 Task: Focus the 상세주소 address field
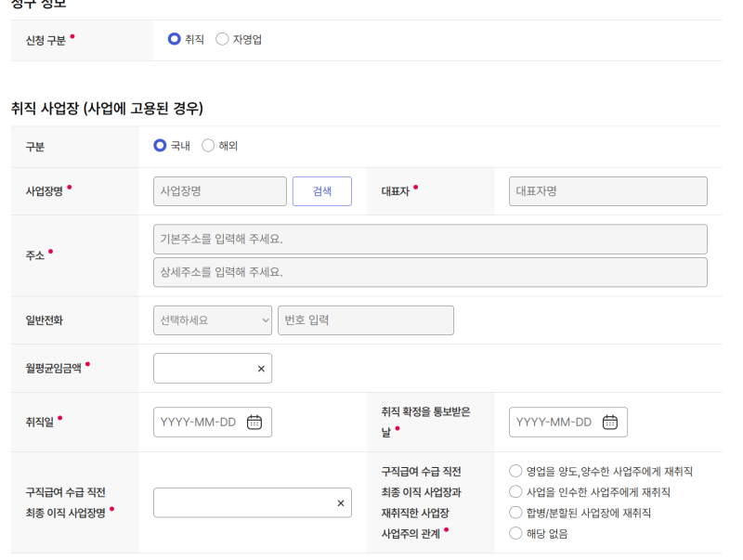pyautogui.click(x=430, y=272)
